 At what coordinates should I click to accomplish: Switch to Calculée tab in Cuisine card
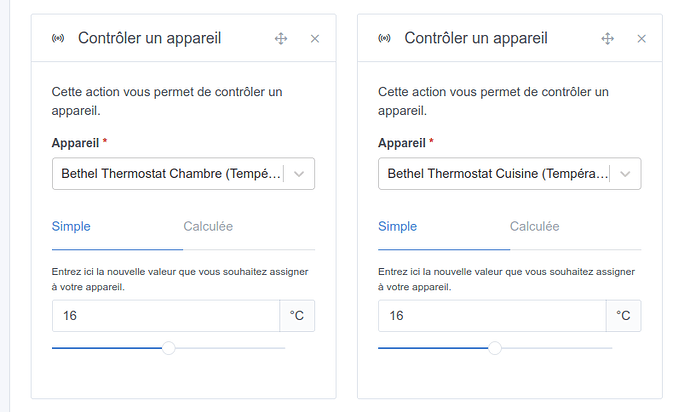point(534,227)
